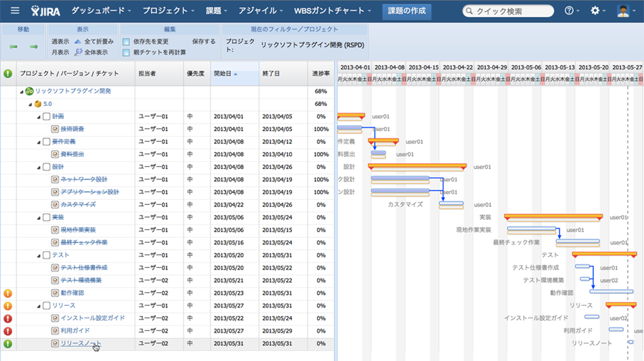
Task: Click the orange warning icon beside リリース
Action: [x=8, y=306]
